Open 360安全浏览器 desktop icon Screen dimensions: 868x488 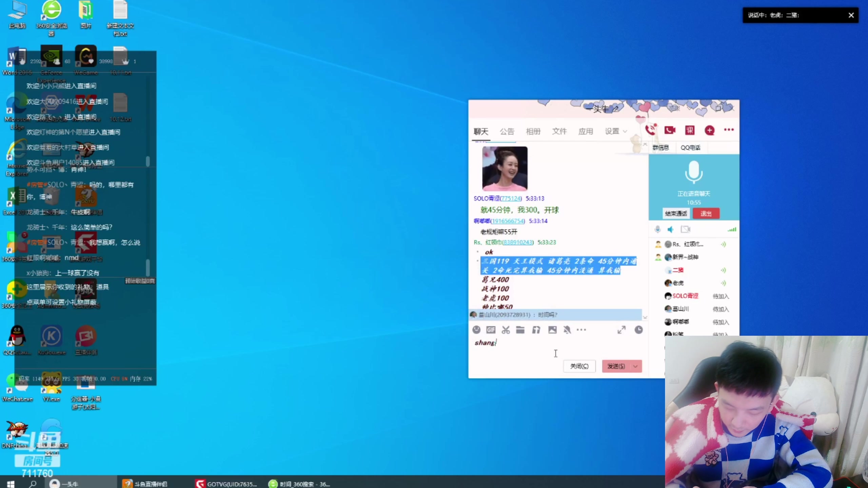coord(52,18)
